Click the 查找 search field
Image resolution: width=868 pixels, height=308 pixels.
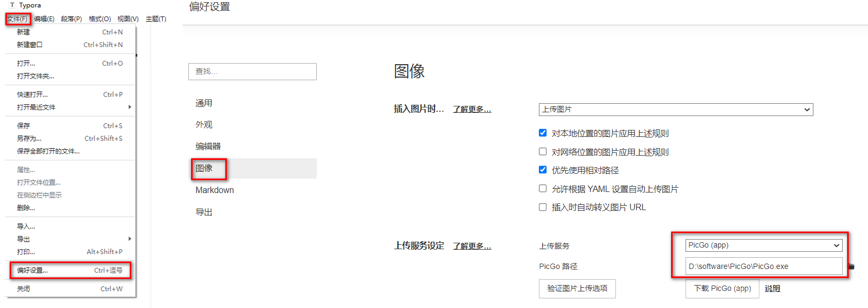(x=253, y=72)
